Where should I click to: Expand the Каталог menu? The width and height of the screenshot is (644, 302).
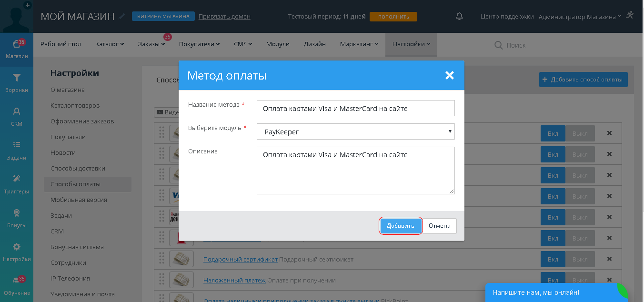coord(109,44)
